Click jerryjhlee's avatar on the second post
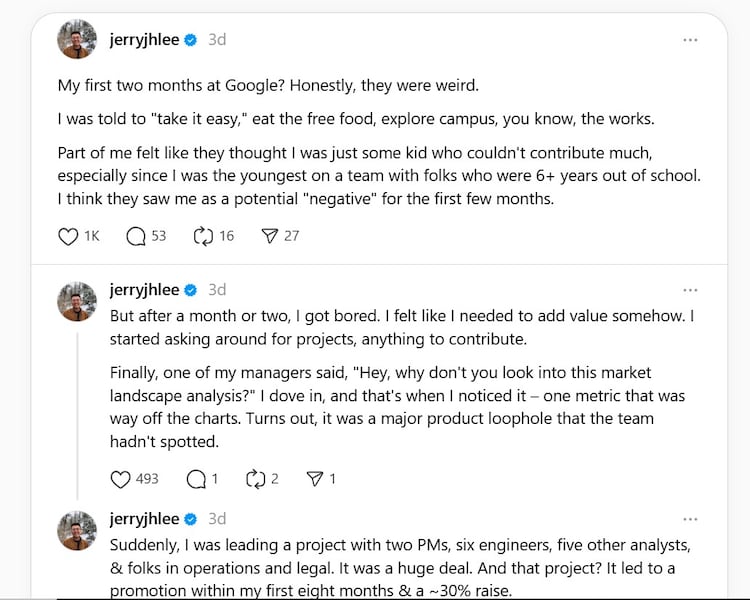Viewport: 750px width, 600px height. [x=78, y=301]
